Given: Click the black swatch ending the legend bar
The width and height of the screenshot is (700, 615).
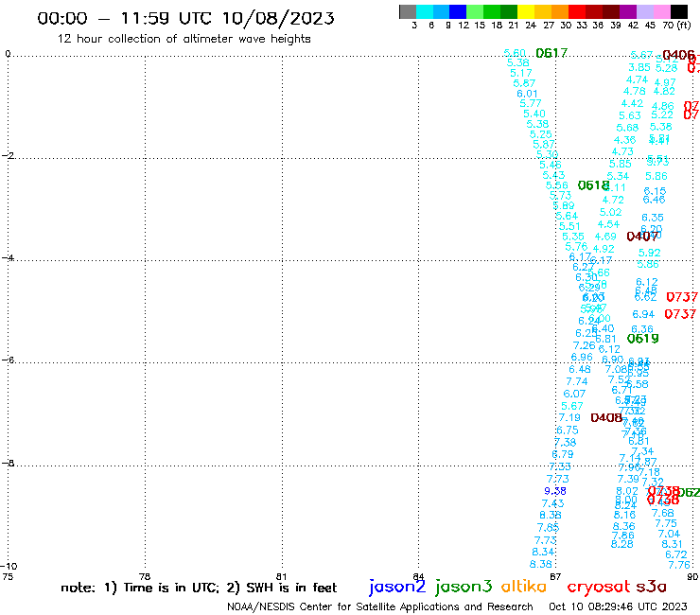Looking at the screenshot, I should 679,11.
